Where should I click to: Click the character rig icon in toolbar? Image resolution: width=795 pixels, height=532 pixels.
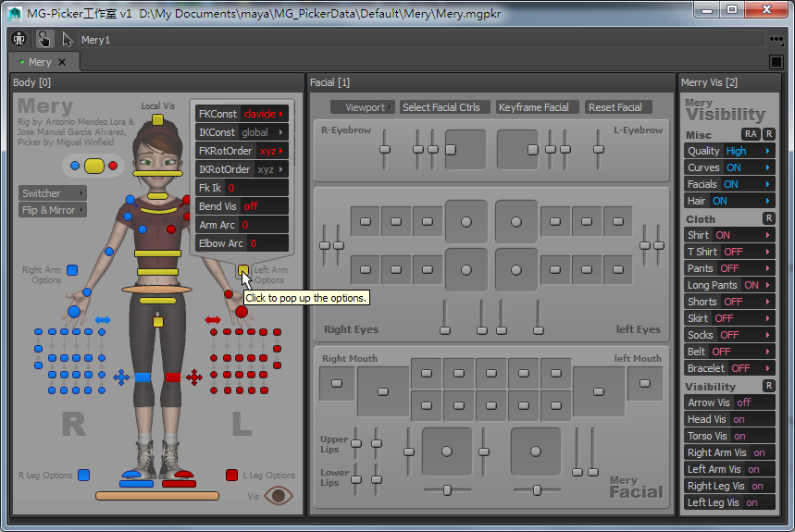(x=19, y=39)
